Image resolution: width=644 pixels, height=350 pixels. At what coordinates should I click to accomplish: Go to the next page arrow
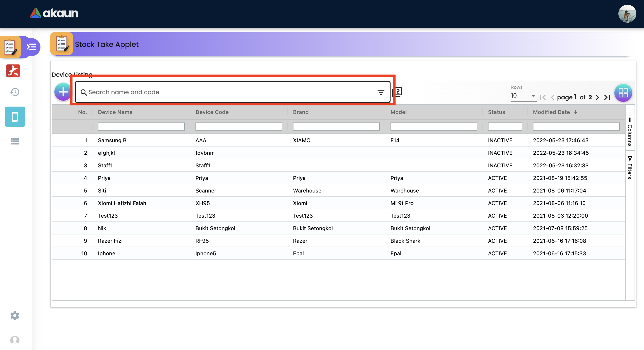[x=597, y=97]
